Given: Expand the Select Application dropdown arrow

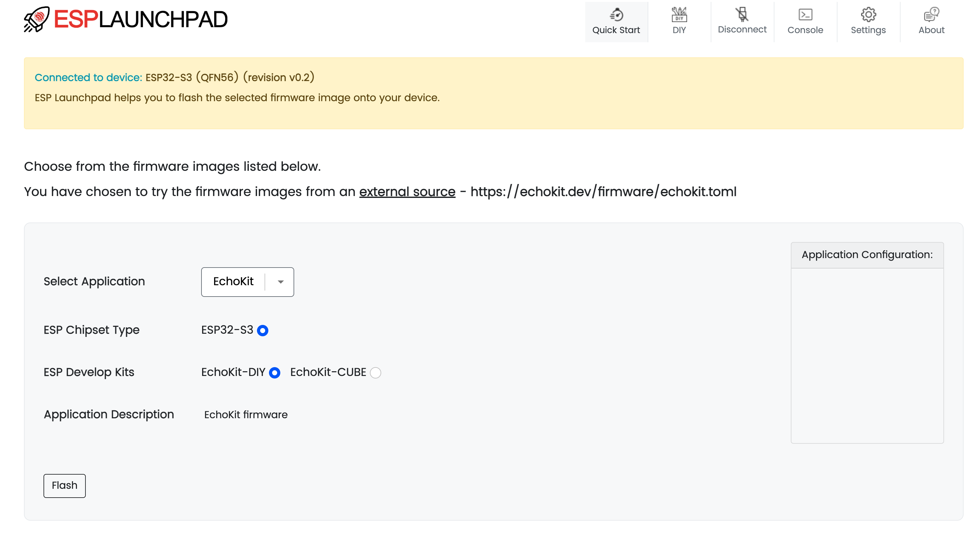Looking at the screenshot, I should tap(280, 282).
